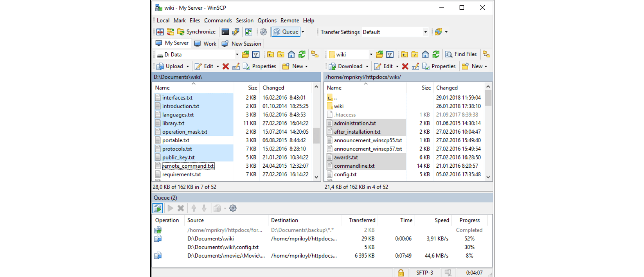The width and height of the screenshot is (644, 277).
Task: Toggle queue processing icon in Queue toolbar
Action: [157, 208]
